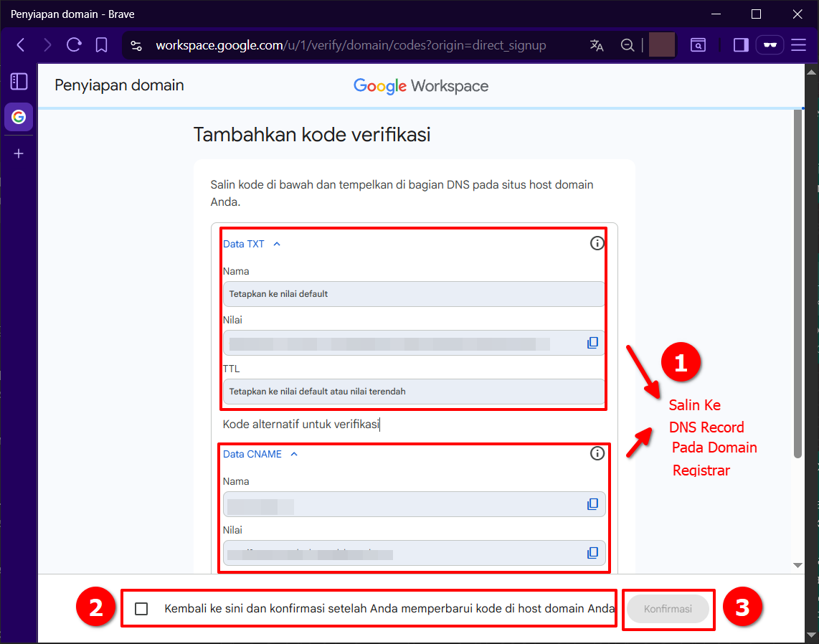The width and height of the screenshot is (819, 644).
Task: Copy the CNAME Nilai value
Action: [592, 553]
